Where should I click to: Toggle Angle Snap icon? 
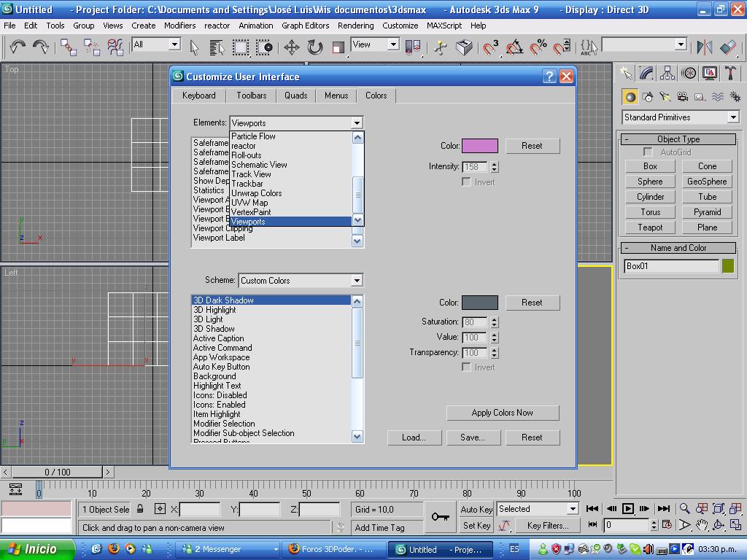[514, 47]
